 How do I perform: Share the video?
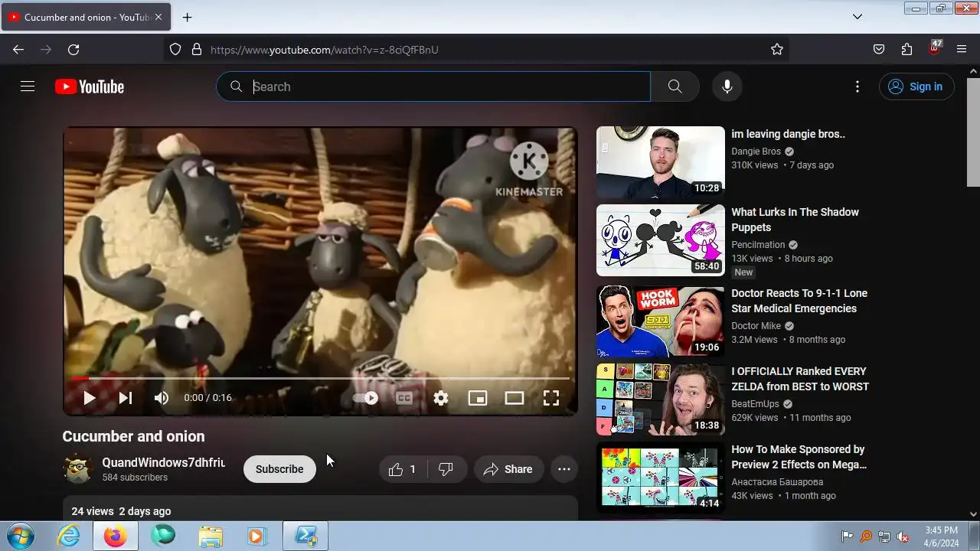tap(508, 469)
